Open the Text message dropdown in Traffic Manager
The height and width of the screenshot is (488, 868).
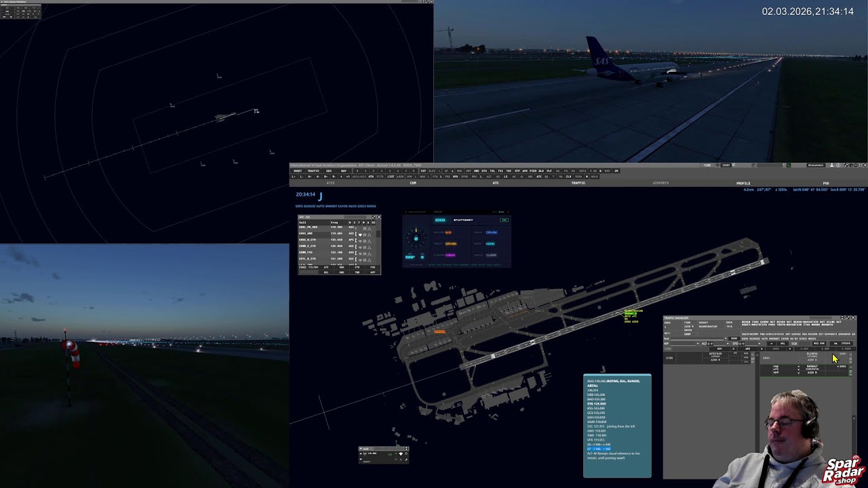(x=726, y=338)
